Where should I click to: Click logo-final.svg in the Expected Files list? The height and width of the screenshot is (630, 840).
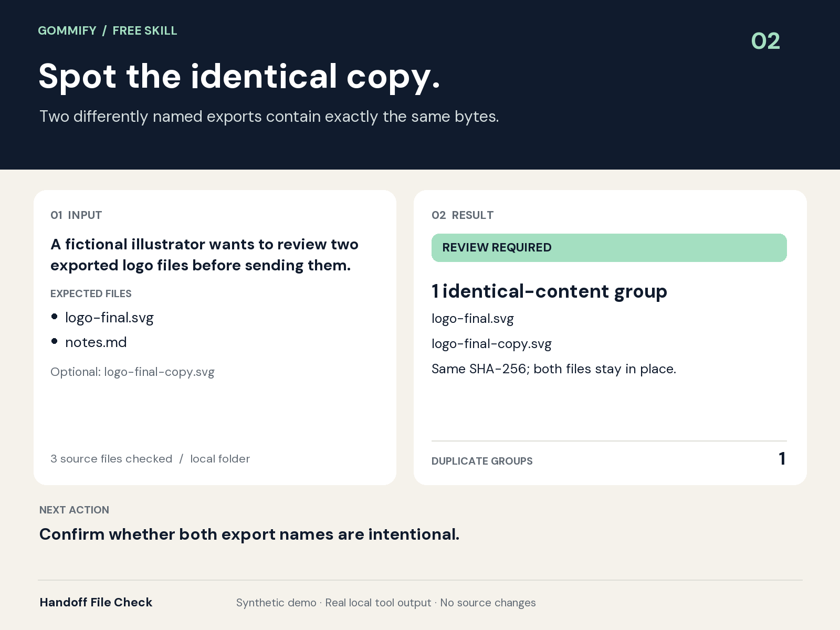pyautogui.click(x=109, y=318)
